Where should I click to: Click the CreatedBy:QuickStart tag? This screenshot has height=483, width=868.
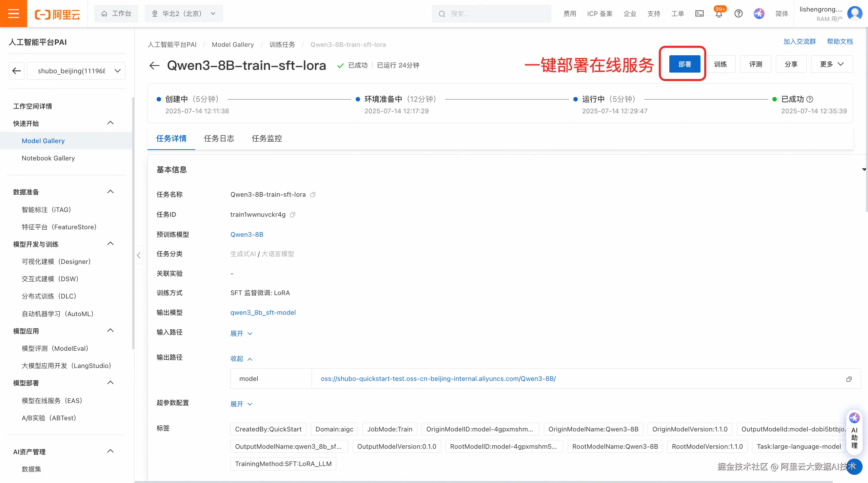[268, 429]
